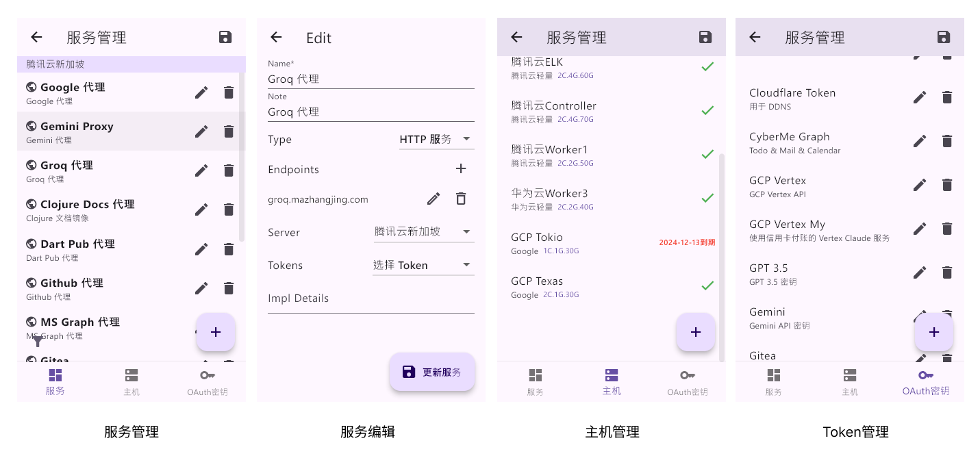Switch to the 主机 tab
Viewport: 980px width, 458px height.
[612, 381]
